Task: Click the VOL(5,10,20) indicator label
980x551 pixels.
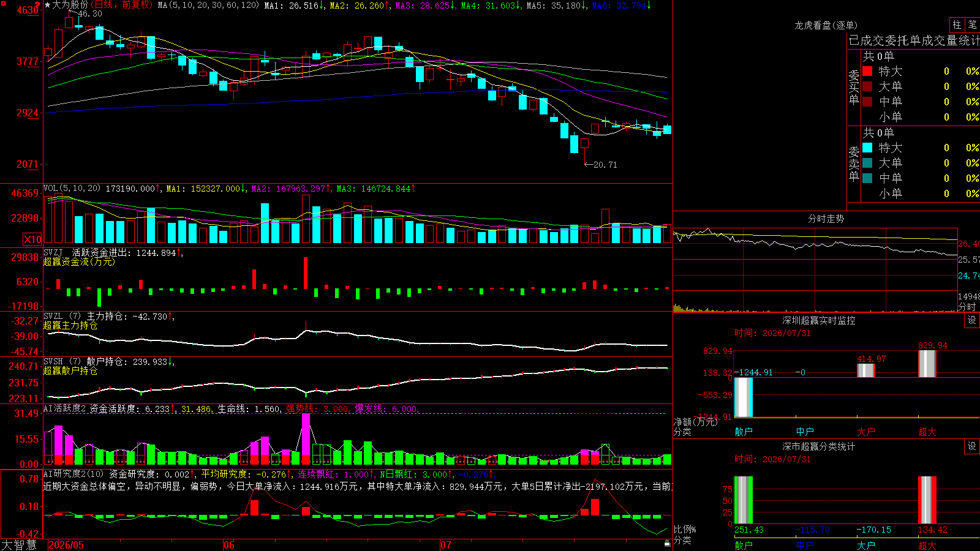Action: click(72, 189)
